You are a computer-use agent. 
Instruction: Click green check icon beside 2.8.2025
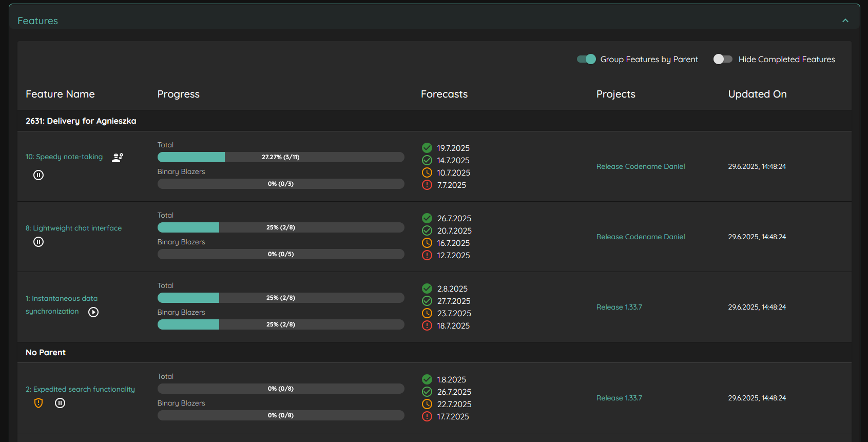tap(427, 289)
